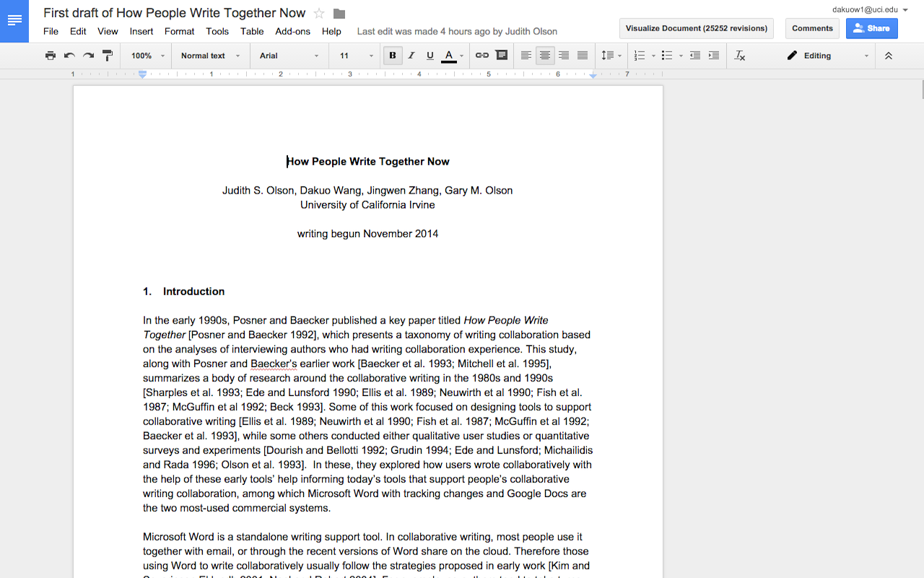Hide the menus with double chevron

pos(889,56)
